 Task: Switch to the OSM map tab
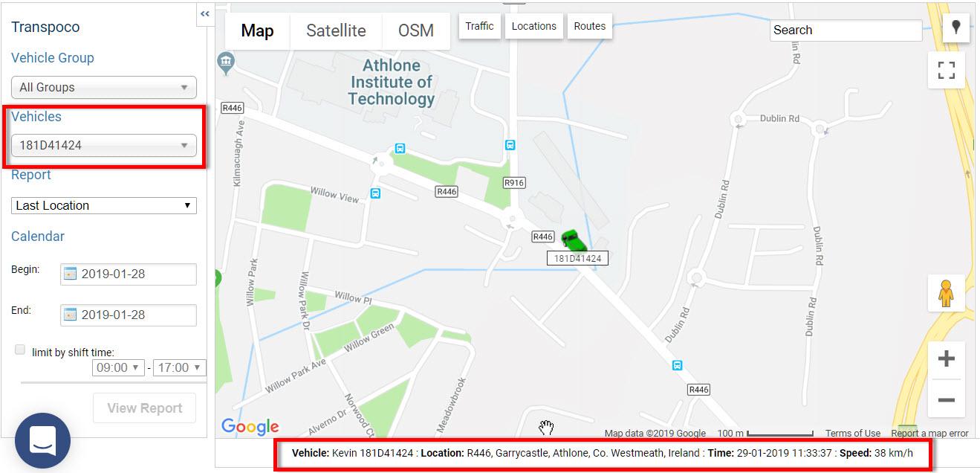click(x=416, y=30)
